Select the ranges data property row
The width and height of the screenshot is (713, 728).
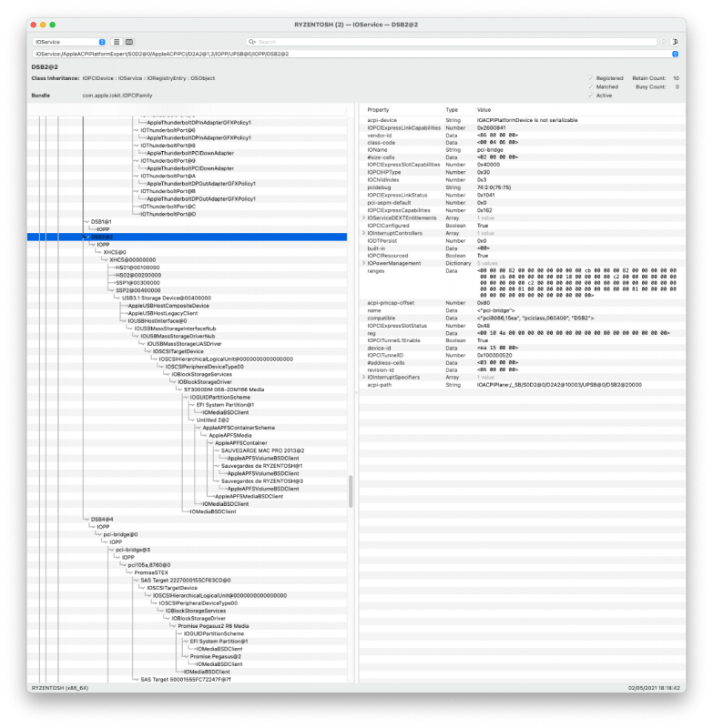point(522,283)
